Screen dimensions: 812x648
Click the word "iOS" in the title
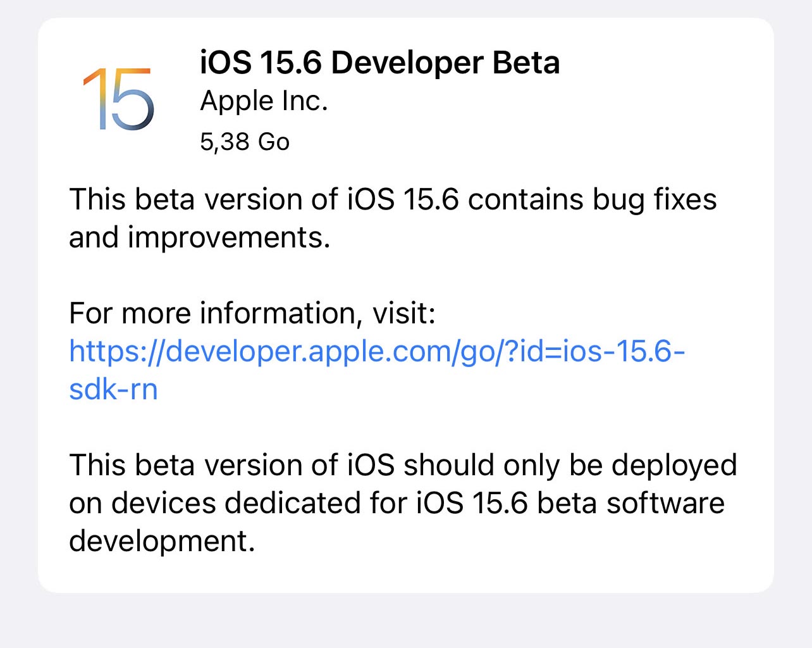[226, 63]
